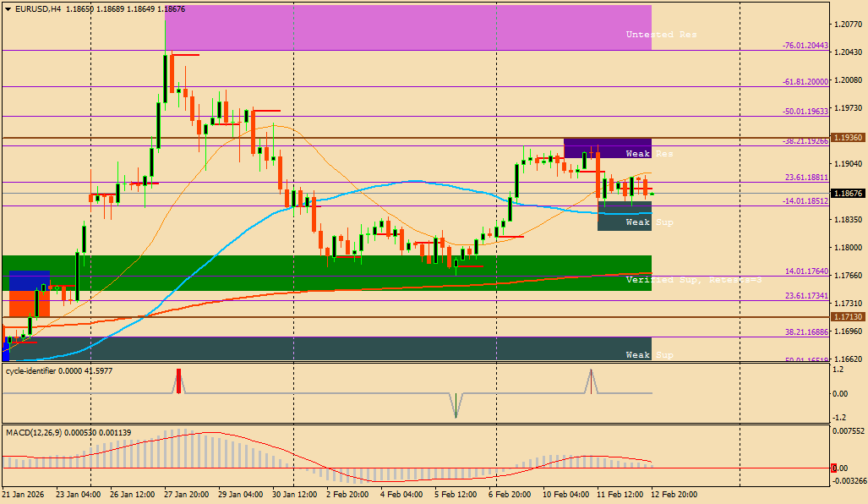Click the current price tag 1.18676
The image size is (868, 504).
[848, 194]
